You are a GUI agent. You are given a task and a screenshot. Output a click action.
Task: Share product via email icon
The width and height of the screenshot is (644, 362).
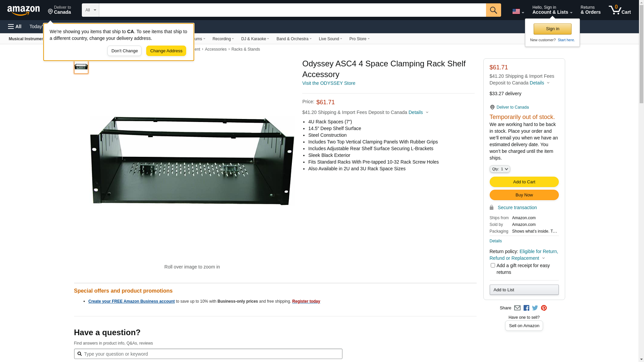[x=517, y=308]
